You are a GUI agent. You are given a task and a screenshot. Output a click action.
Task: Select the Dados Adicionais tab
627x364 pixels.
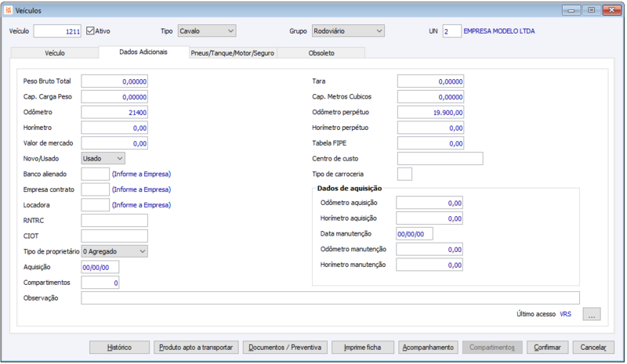click(143, 52)
